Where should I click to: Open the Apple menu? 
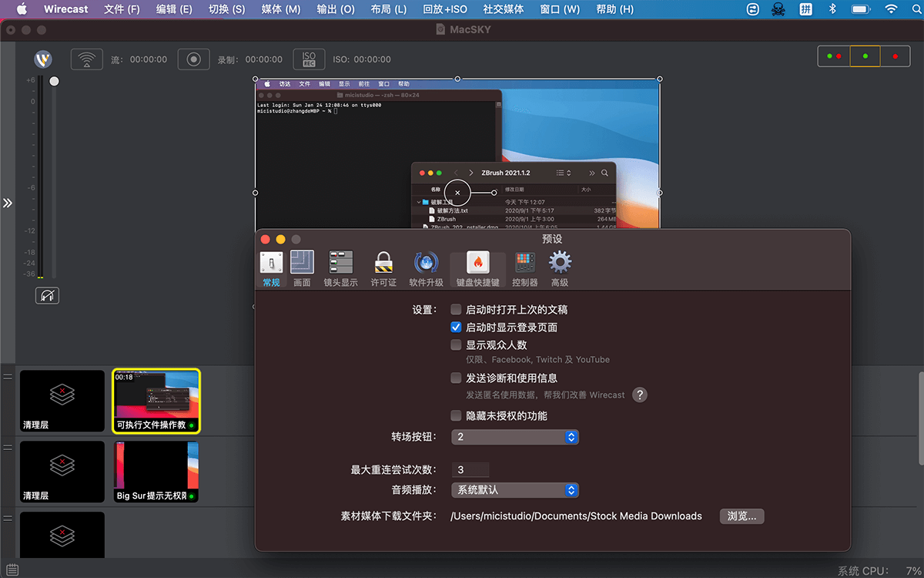point(21,9)
